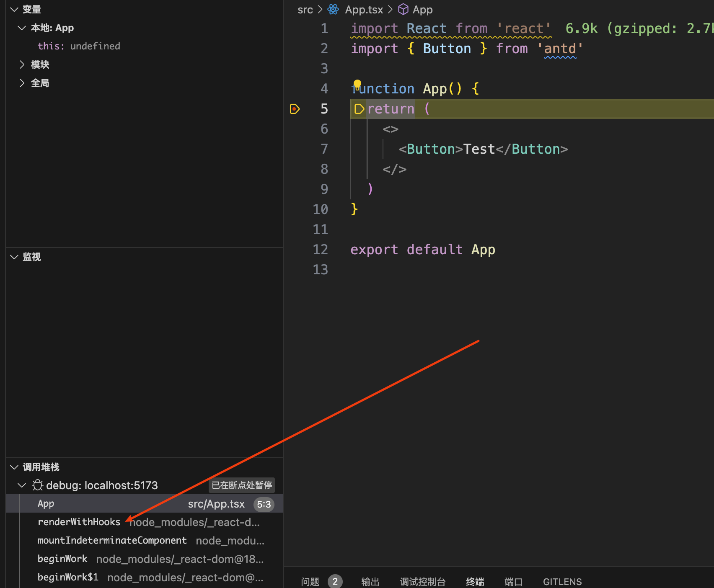This screenshot has width=714, height=588.
Task: Click the App symbol breadcrumb
Action: tap(422, 10)
